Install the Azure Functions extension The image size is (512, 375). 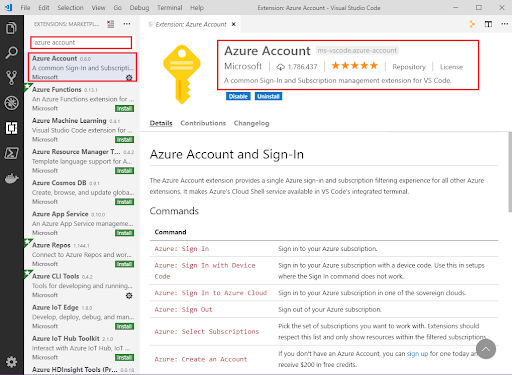point(124,109)
